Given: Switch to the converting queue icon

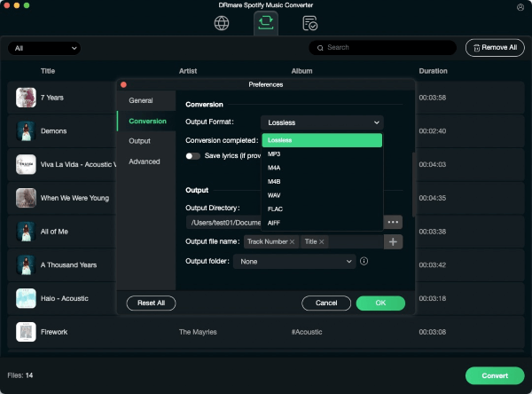Looking at the screenshot, I should (265, 23).
